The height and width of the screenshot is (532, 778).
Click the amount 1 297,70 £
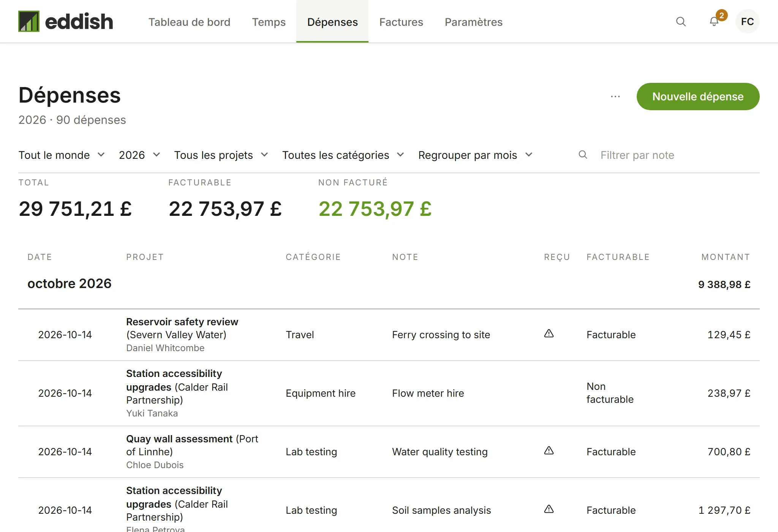(x=724, y=510)
